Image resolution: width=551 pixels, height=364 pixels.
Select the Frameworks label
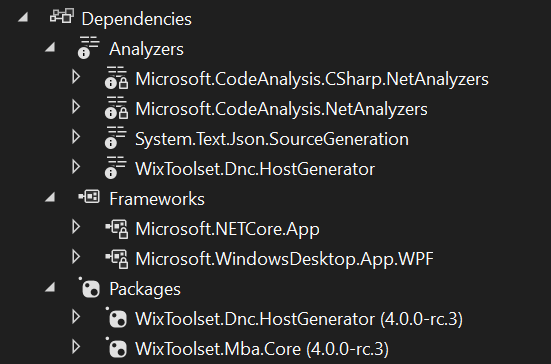[157, 199]
